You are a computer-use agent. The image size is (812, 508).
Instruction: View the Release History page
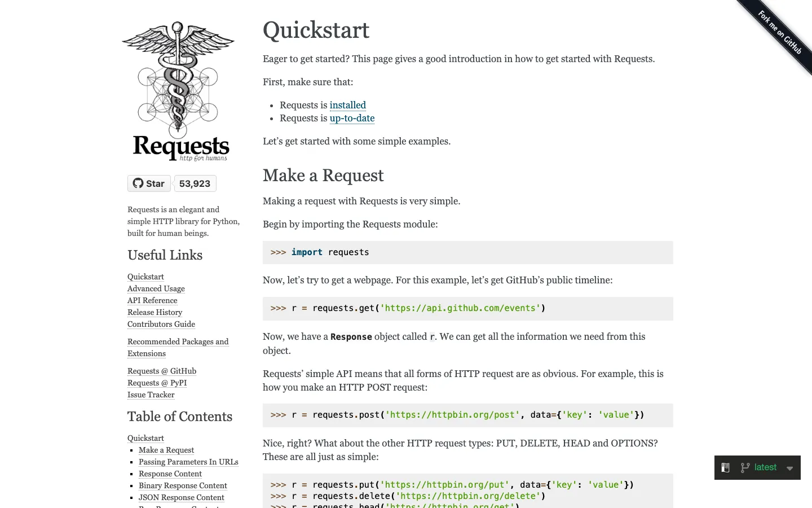point(155,312)
